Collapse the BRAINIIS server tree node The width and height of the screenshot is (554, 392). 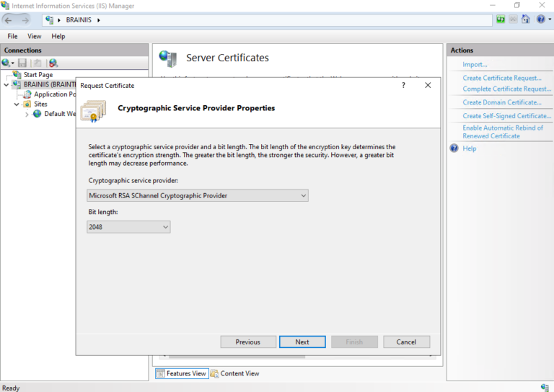click(6, 85)
